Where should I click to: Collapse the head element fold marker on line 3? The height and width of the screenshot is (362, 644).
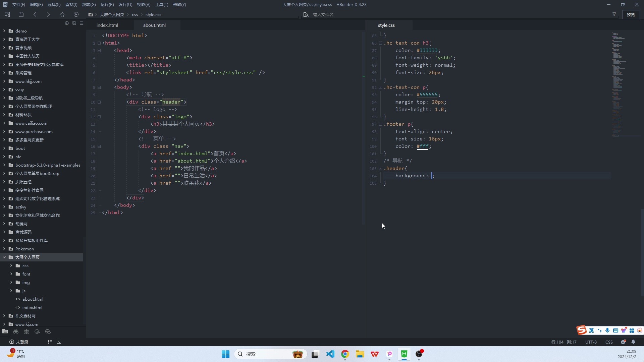click(x=100, y=50)
